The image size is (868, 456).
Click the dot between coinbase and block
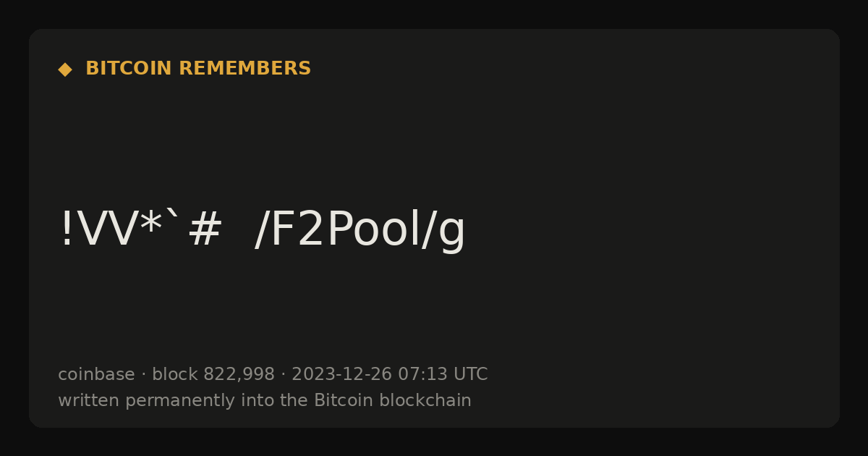(x=143, y=375)
